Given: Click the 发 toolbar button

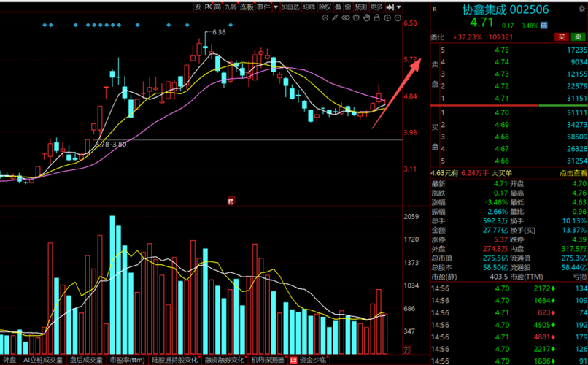Looking at the screenshot, I should pos(198,7).
